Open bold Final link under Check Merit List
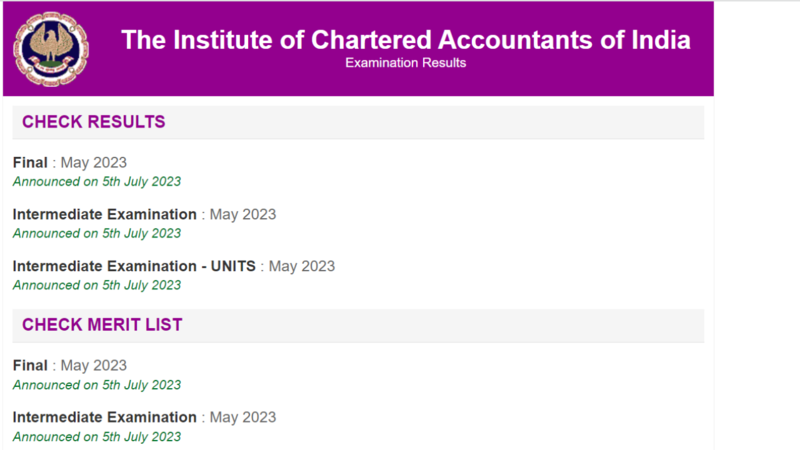 [30, 365]
